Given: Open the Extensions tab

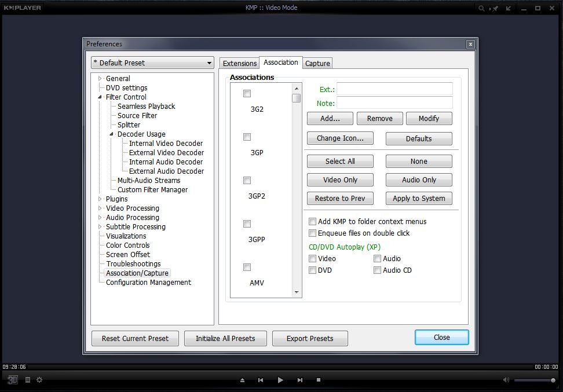Looking at the screenshot, I should [x=239, y=63].
